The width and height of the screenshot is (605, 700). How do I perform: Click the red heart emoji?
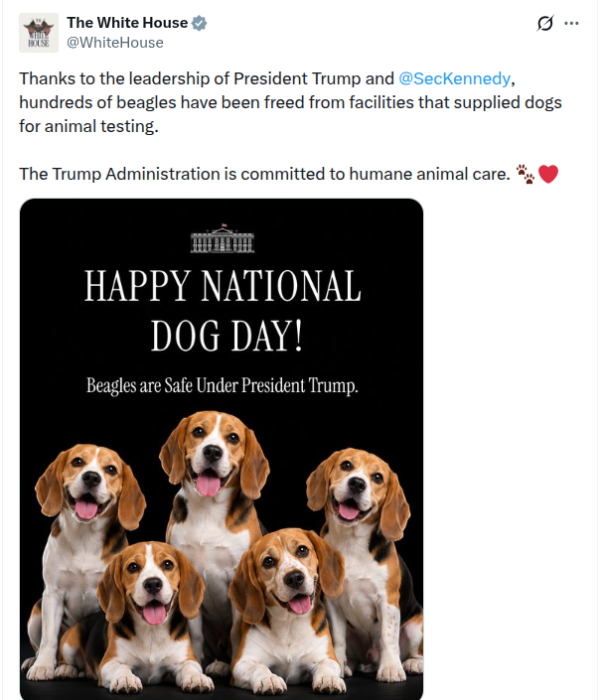548,174
